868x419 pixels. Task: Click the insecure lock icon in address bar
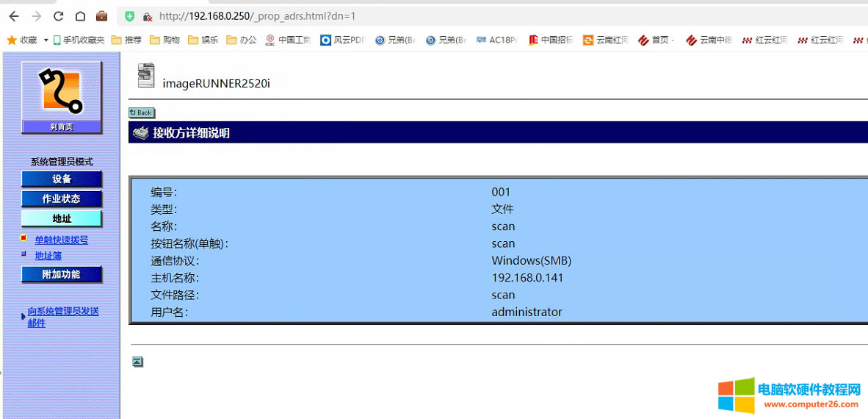[x=148, y=17]
